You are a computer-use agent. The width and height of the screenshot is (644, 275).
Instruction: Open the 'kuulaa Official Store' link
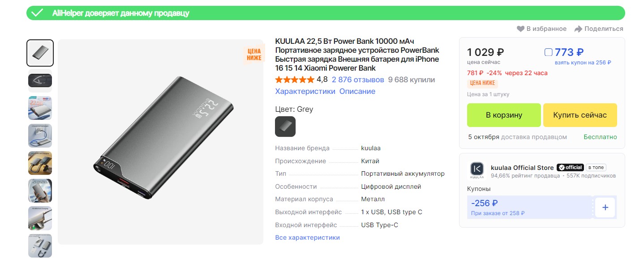point(522,168)
